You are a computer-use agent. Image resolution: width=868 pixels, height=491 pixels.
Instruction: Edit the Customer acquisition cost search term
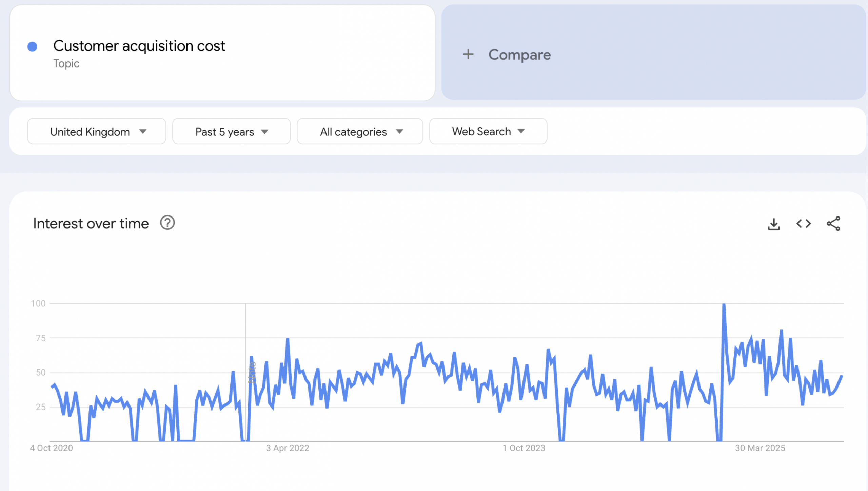tap(139, 46)
